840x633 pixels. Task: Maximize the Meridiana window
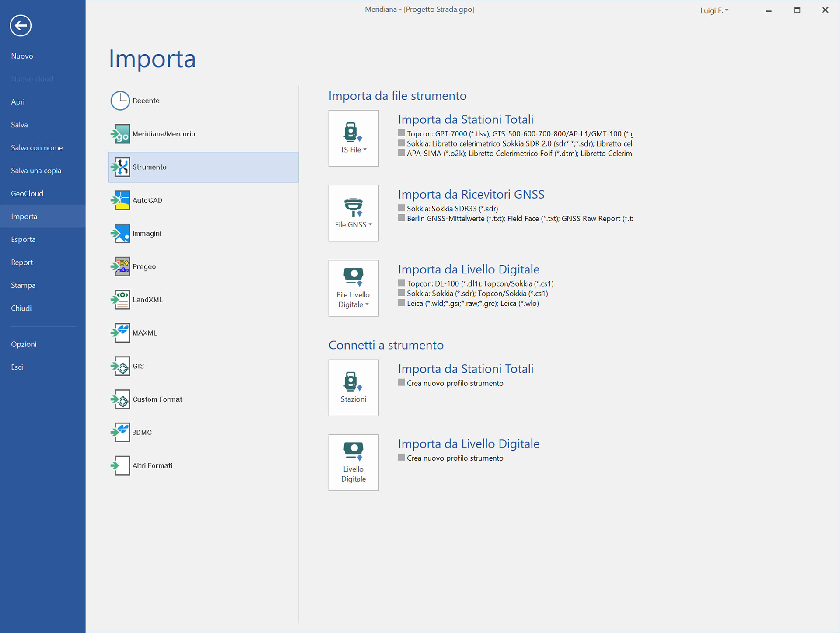click(x=797, y=10)
